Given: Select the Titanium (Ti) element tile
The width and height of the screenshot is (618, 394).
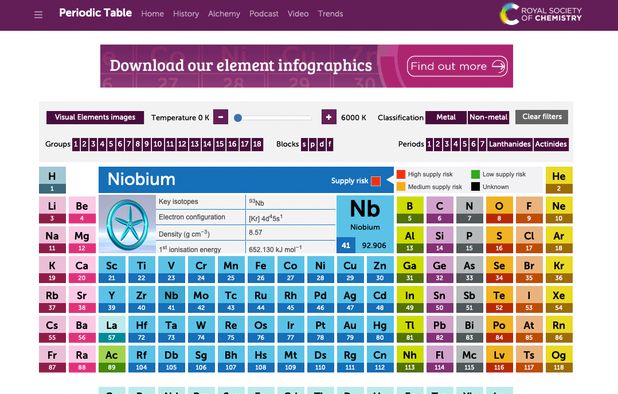Looking at the screenshot, I should click(141, 269).
